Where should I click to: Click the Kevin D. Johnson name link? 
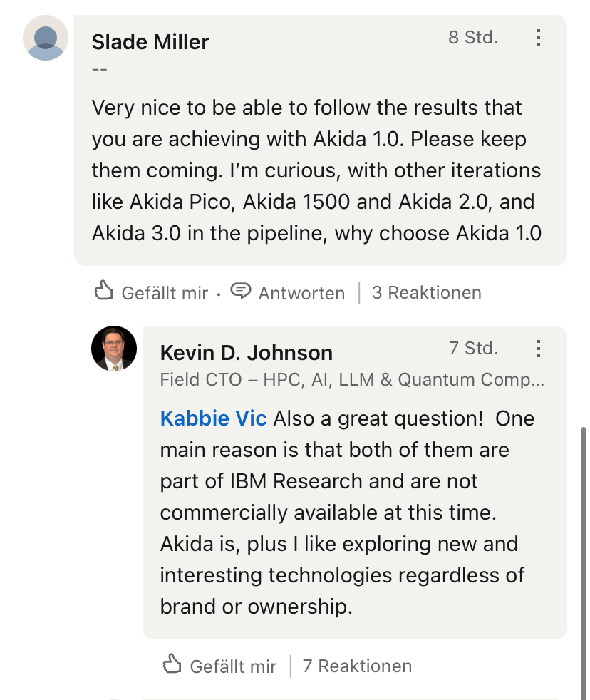point(246,352)
